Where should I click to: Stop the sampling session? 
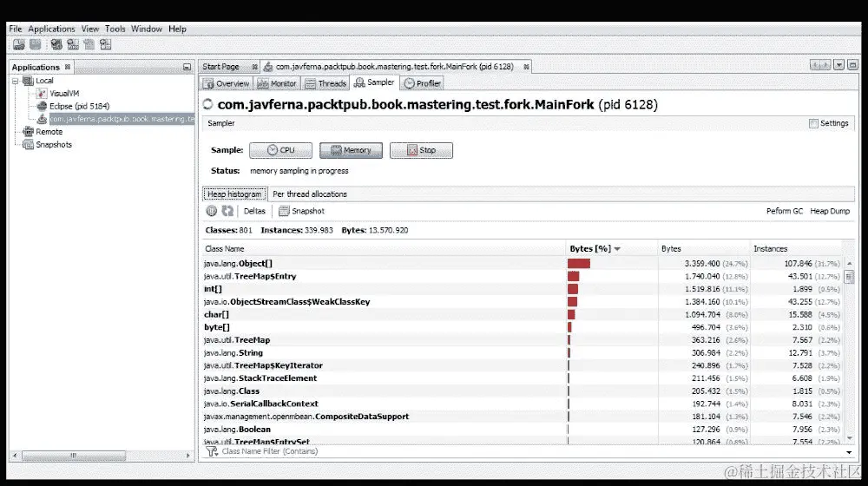point(421,150)
